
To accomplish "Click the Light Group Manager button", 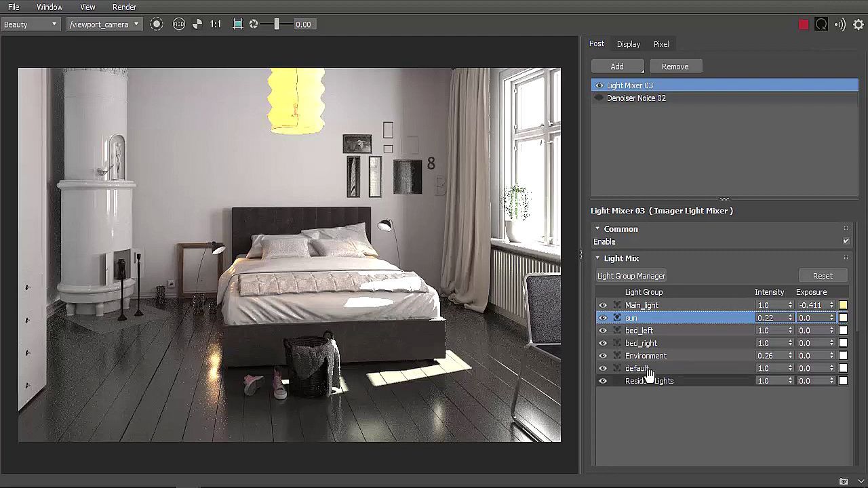I will click(x=631, y=276).
